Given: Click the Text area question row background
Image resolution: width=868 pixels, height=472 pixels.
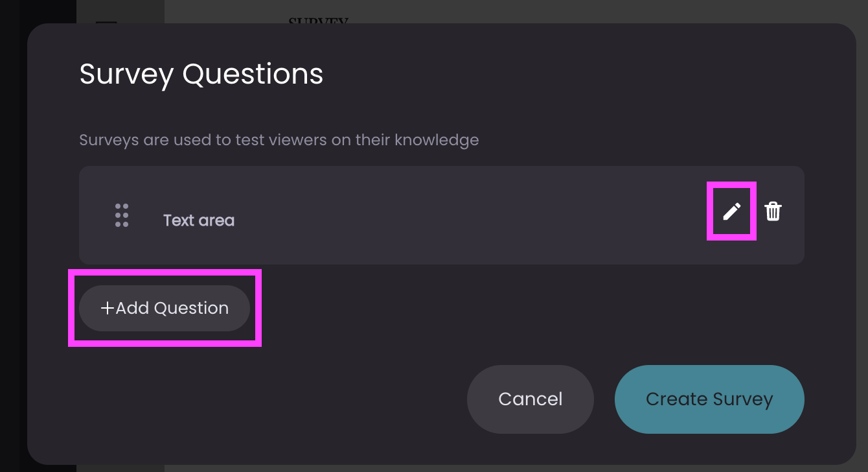Looking at the screenshot, I should 442,215.
